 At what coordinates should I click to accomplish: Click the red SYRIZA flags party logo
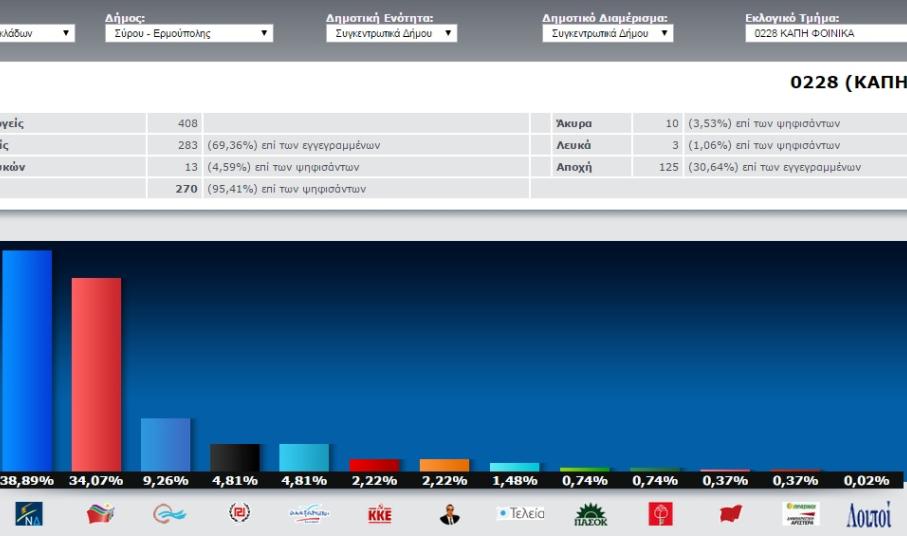[100, 514]
